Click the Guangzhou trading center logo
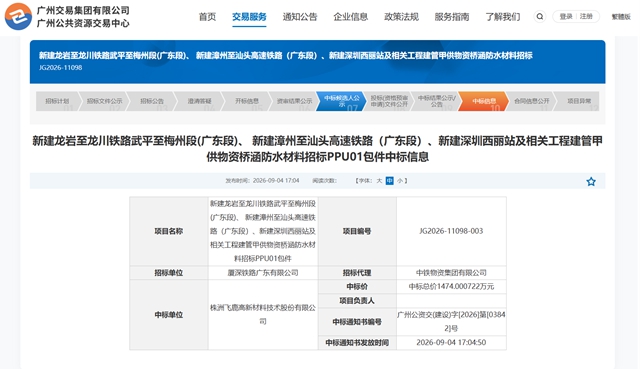The width and height of the screenshot is (640, 369). pos(18,16)
